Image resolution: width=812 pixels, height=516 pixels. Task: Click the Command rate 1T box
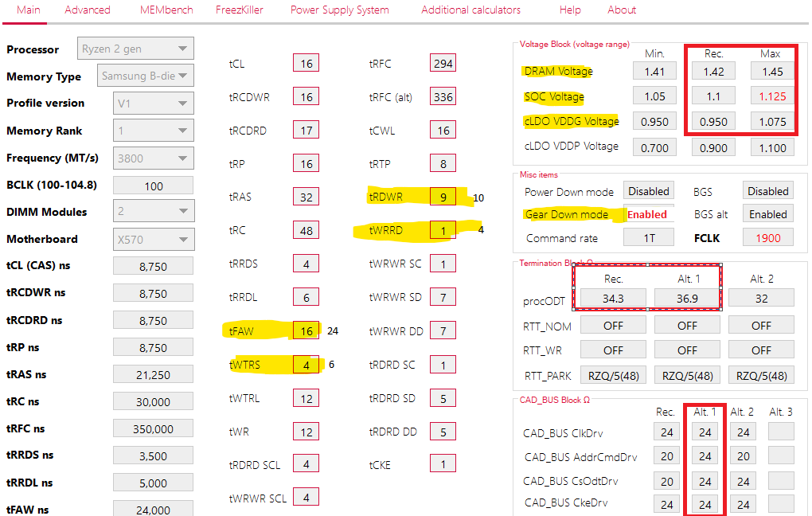coord(649,238)
